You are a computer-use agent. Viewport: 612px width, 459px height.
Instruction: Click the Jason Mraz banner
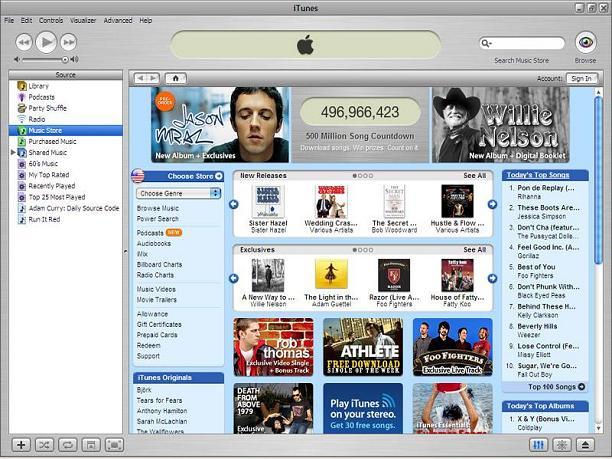tap(220, 125)
